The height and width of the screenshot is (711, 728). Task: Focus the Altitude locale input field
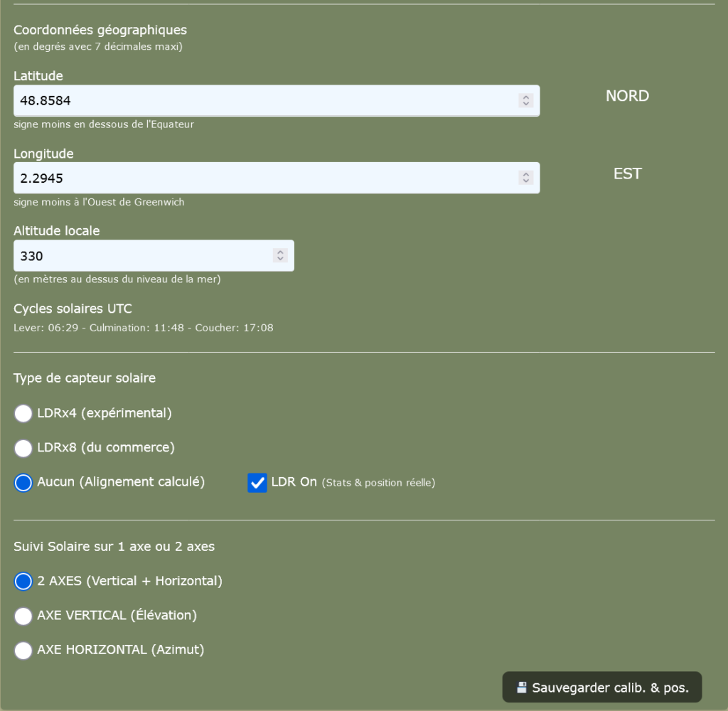[142, 256]
